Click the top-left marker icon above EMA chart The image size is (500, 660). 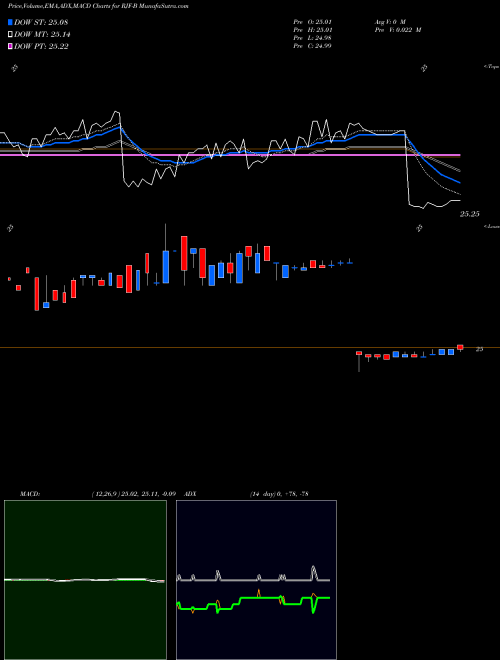click(14, 68)
